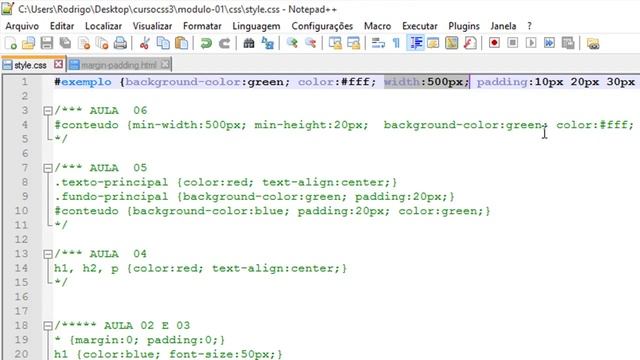Collapse the AULA 06 comment block
The width and height of the screenshot is (640, 360).
48,111
